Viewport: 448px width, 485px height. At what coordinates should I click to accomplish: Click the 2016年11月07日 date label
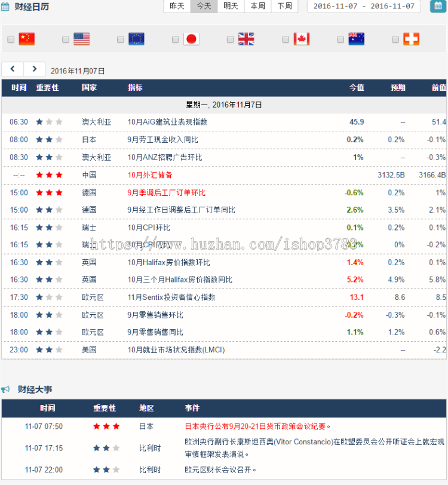coord(78,71)
